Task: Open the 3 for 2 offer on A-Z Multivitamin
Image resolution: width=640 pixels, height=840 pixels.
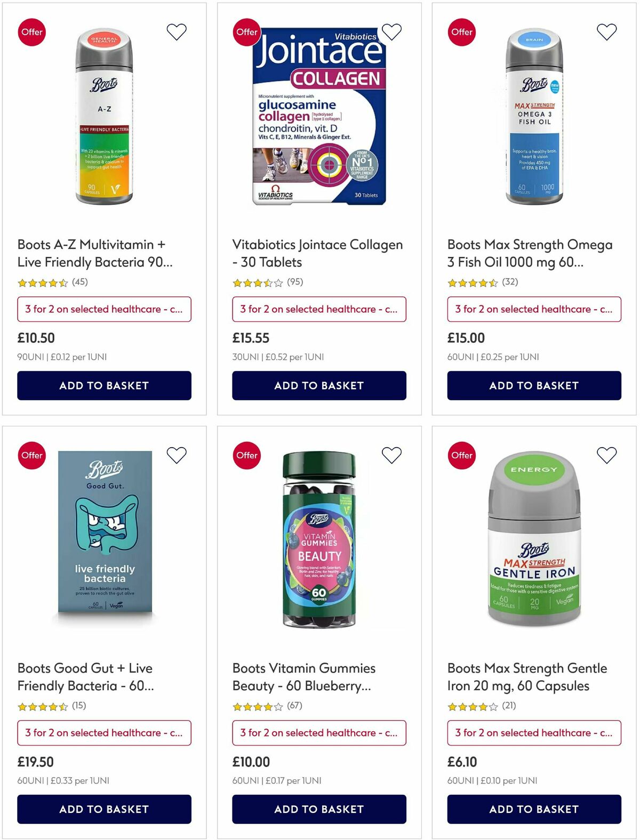Action: pyautogui.click(x=104, y=309)
